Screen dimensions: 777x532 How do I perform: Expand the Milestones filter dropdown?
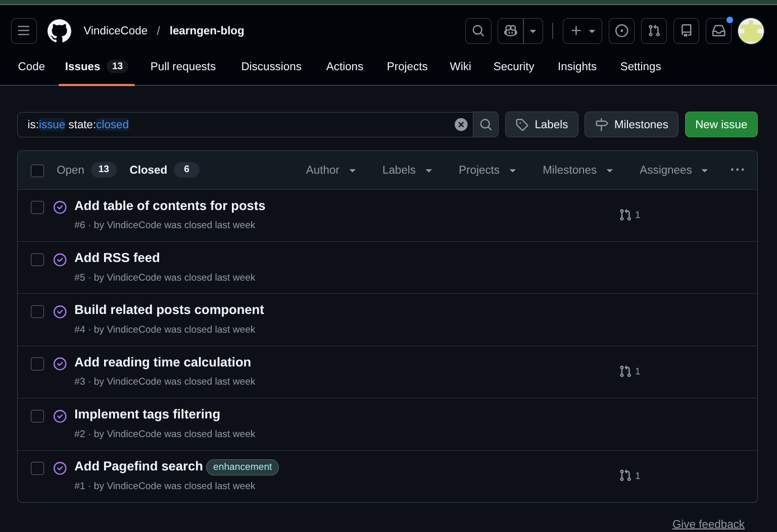[x=577, y=170]
